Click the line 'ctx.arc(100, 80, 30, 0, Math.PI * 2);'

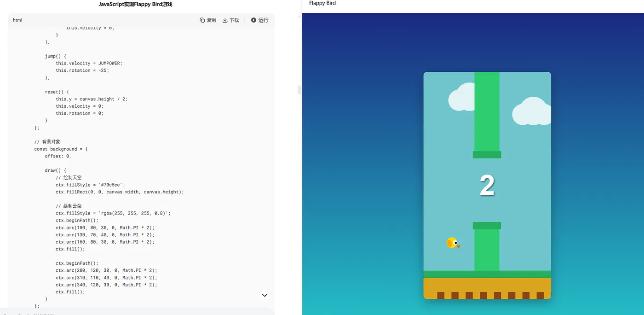tap(105, 227)
